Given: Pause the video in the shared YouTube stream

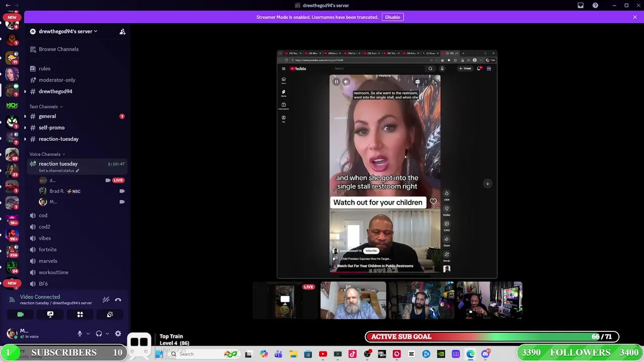Looking at the screenshot, I should [x=336, y=81].
